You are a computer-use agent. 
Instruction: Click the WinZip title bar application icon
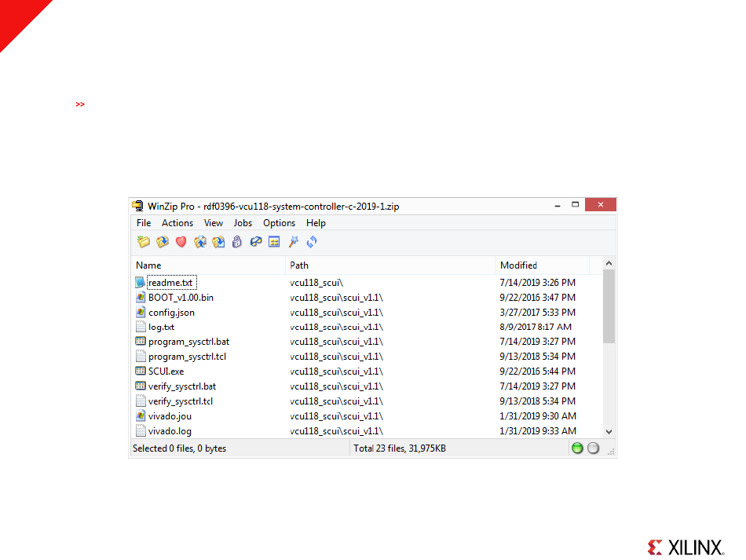(x=138, y=206)
